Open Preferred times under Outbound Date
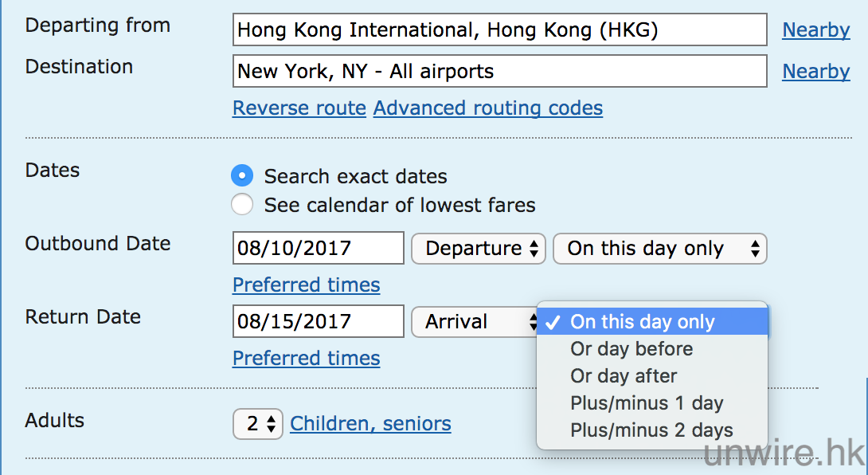868x475 pixels. 307,285
